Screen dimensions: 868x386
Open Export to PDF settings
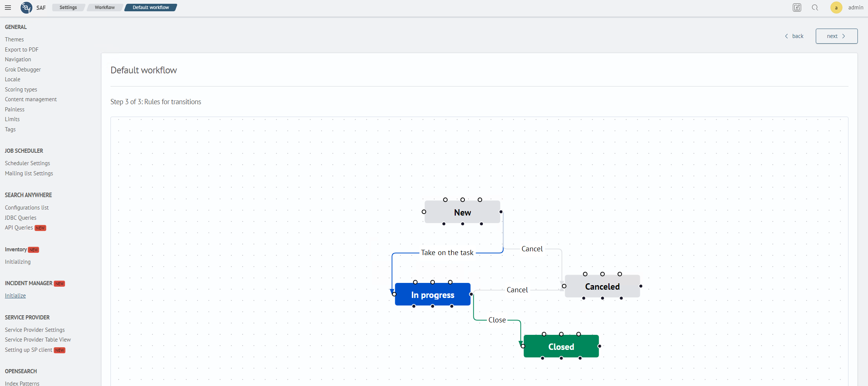click(x=21, y=50)
